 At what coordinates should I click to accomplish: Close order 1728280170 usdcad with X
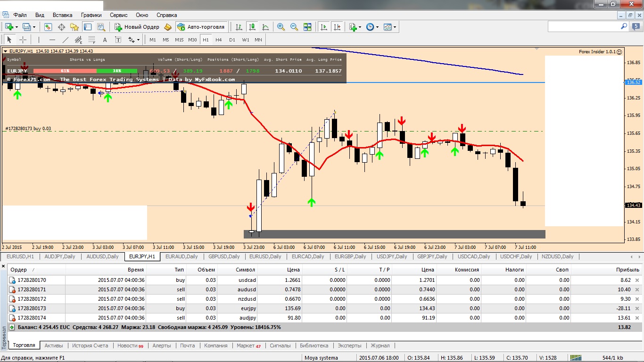pyautogui.click(x=637, y=280)
